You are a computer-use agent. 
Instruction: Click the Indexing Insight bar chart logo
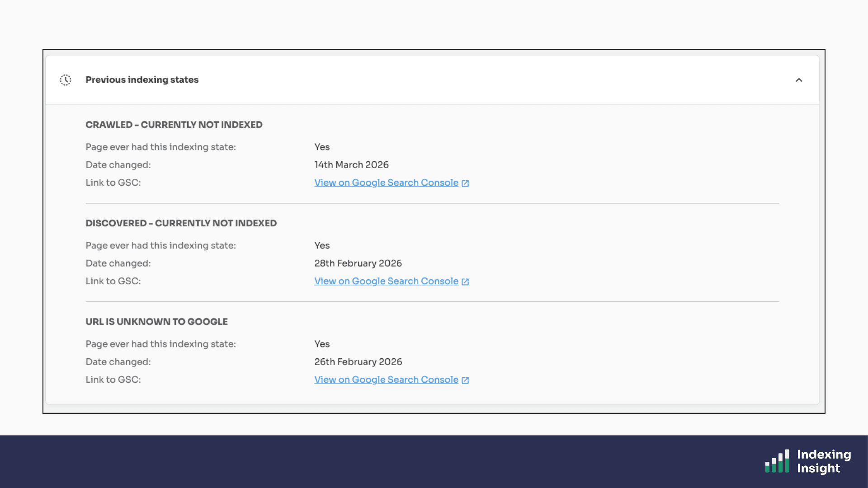tap(777, 461)
